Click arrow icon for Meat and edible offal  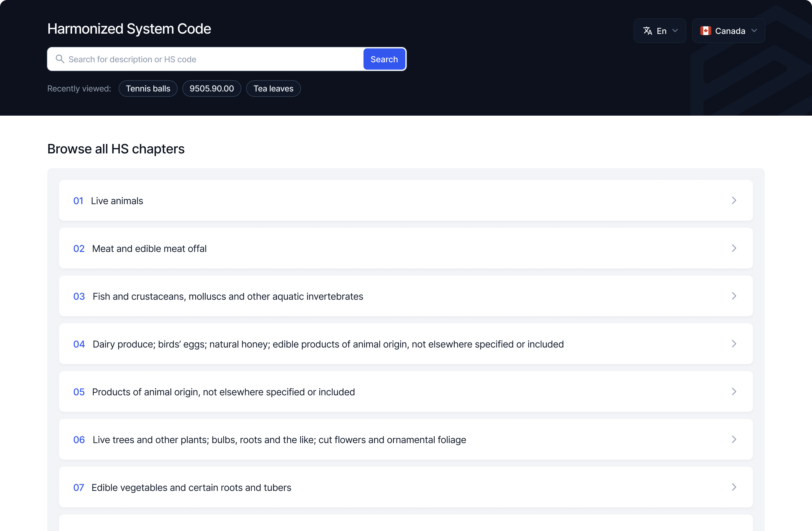coord(734,248)
